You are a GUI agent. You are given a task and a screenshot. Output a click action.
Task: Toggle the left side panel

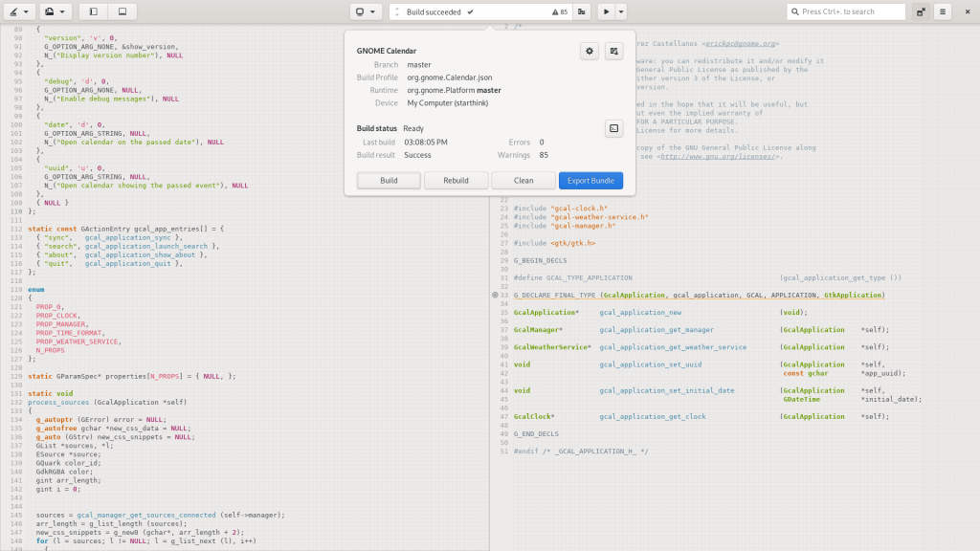tap(94, 11)
